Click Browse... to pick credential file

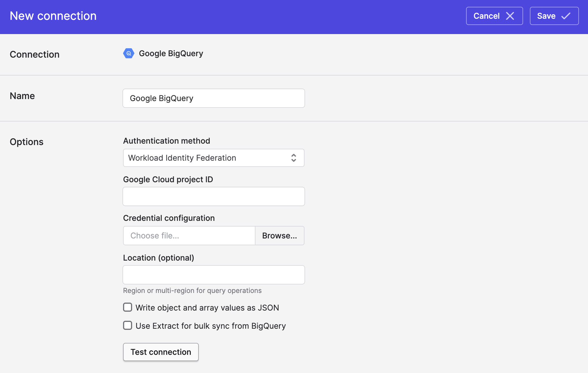(279, 236)
